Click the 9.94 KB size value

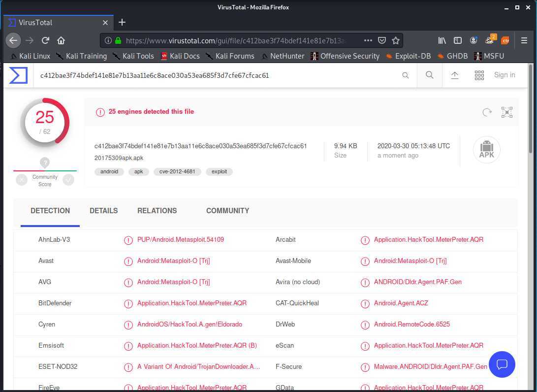click(346, 146)
